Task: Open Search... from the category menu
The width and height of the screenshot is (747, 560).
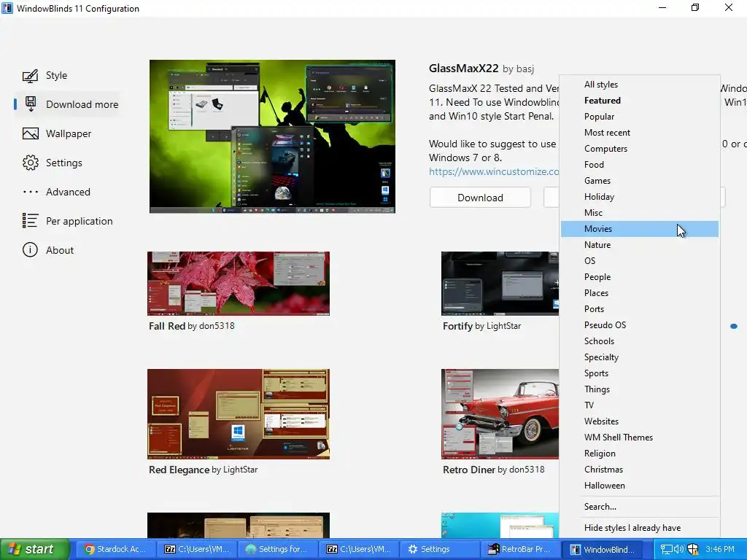Action: coord(639,507)
